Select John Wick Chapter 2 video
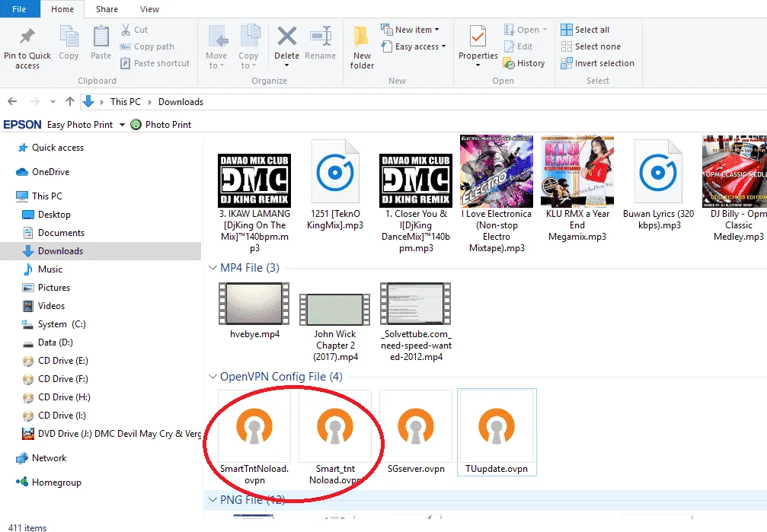 [x=335, y=310]
